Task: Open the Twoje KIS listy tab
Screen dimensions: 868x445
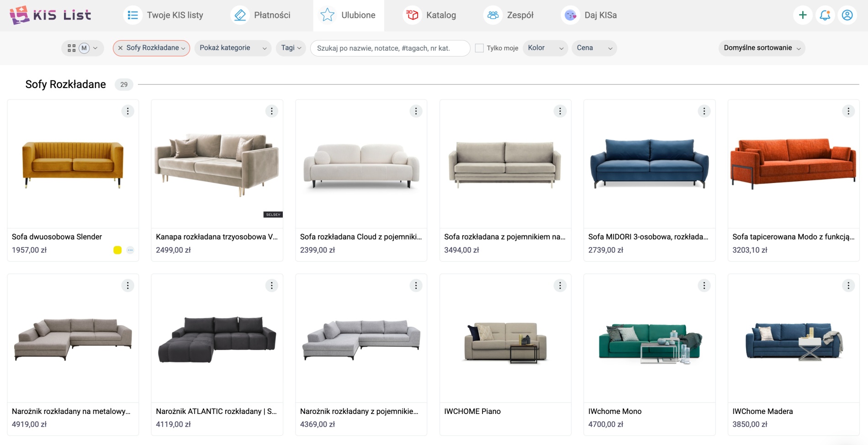Action: click(164, 15)
